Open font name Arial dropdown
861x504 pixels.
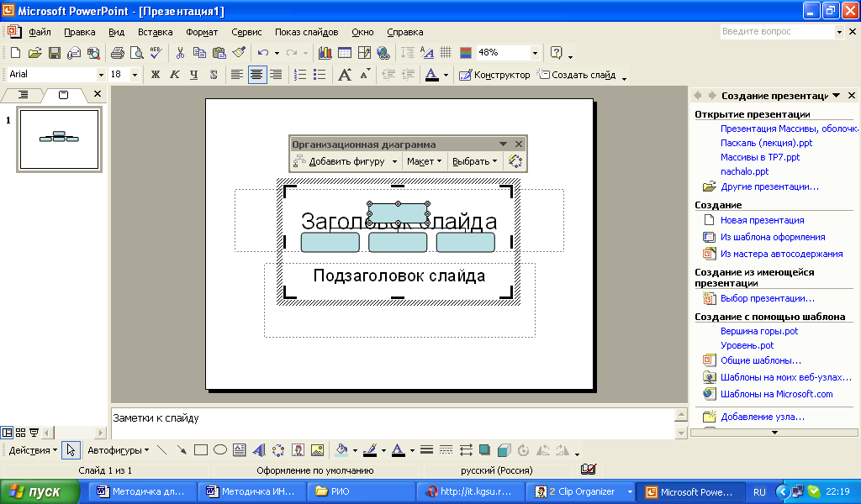coord(101,75)
